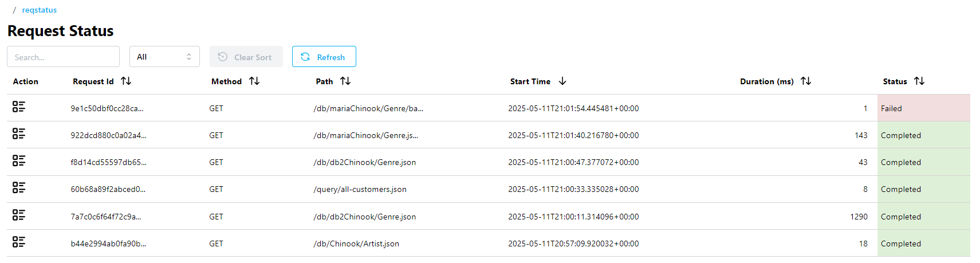Show details for the Artist.json request
Screen dimensions: 980x263
tap(19, 242)
